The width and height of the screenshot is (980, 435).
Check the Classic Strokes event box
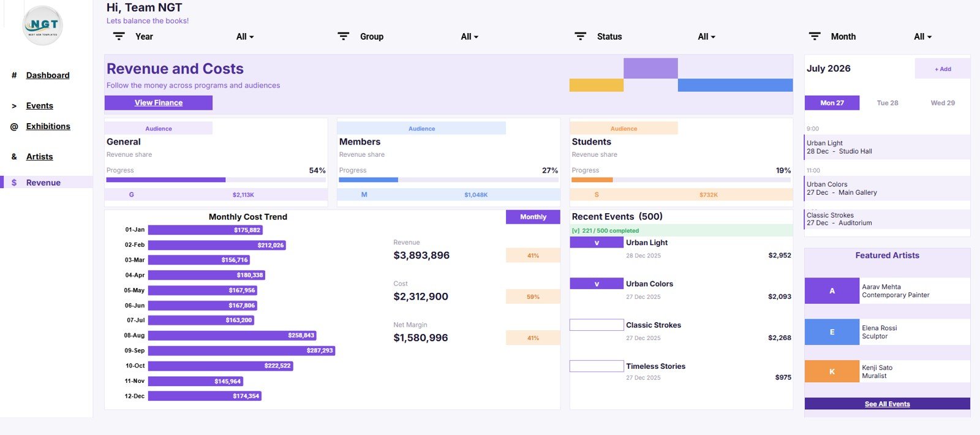597,325
